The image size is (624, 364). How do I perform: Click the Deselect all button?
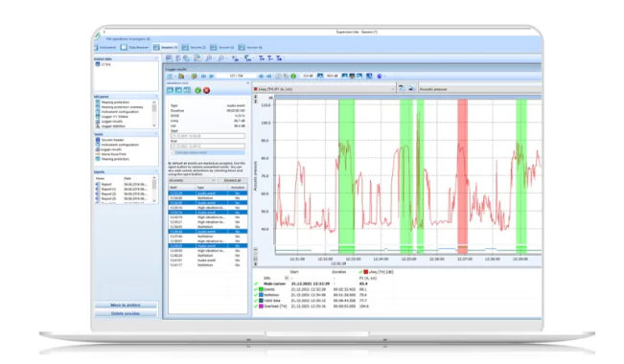(232, 180)
